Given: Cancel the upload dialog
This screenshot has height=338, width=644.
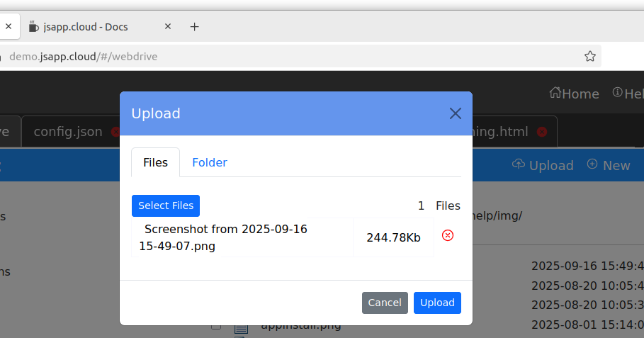Looking at the screenshot, I should point(385,303).
